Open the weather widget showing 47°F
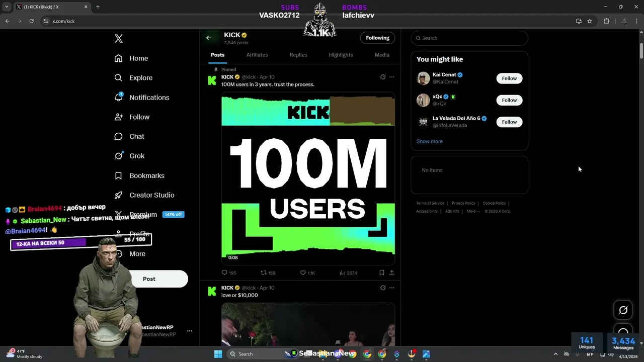Image resolution: width=644 pixels, height=362 pixels. coord(24,354)
